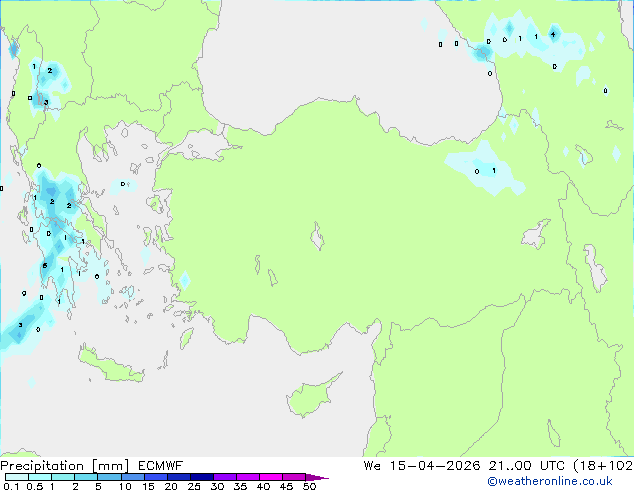634x490 pixels.
Task: Click the over-50 mm legend arrow tip
Action: (317, 478)
